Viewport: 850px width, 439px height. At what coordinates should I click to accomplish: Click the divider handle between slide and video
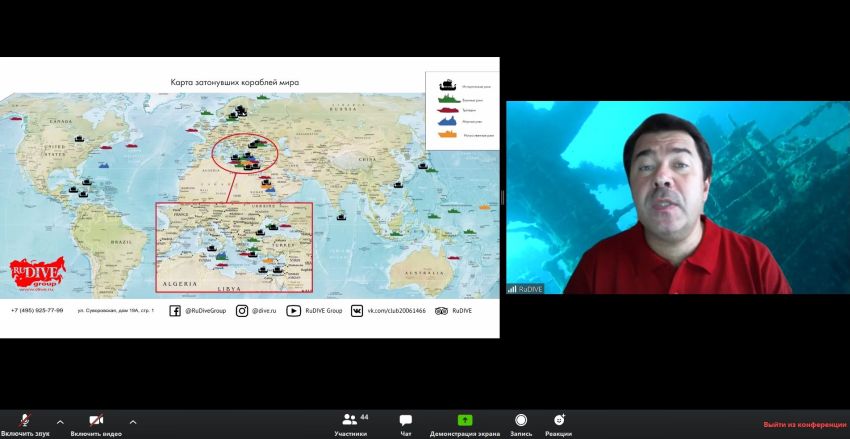[x=503, y=197]
